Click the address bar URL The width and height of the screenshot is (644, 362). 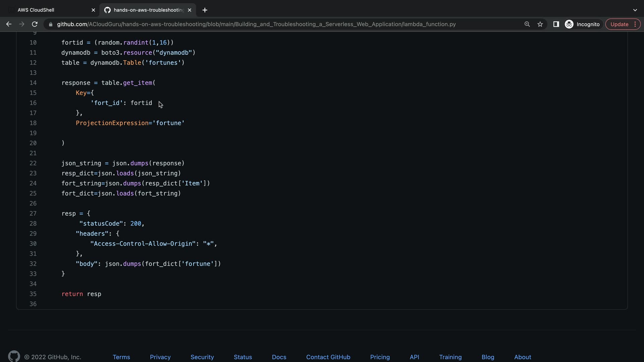pos(256,24)
